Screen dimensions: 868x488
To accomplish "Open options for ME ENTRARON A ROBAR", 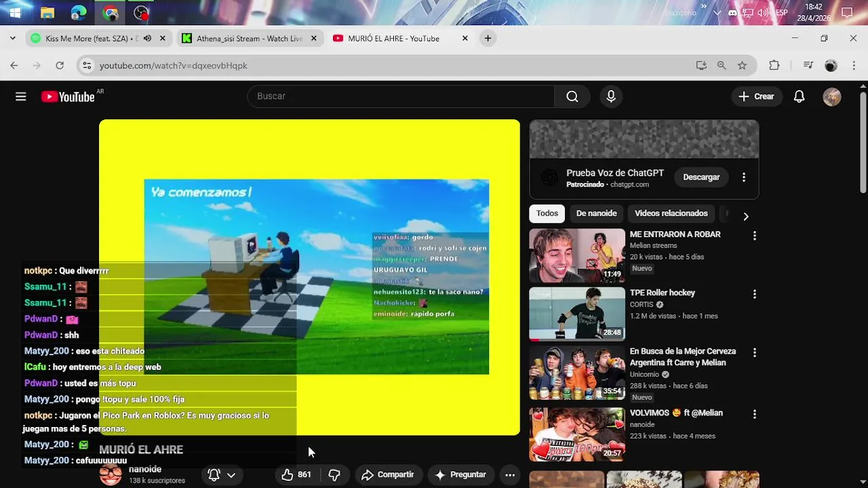I will (x=754, y=236).
